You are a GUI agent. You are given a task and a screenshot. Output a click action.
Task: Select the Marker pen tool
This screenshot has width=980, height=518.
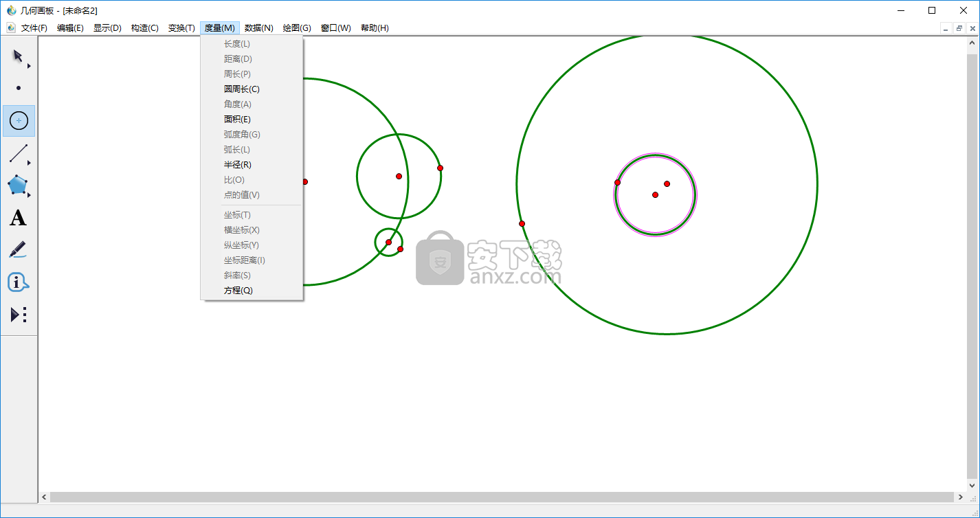(x=19, y=250)
